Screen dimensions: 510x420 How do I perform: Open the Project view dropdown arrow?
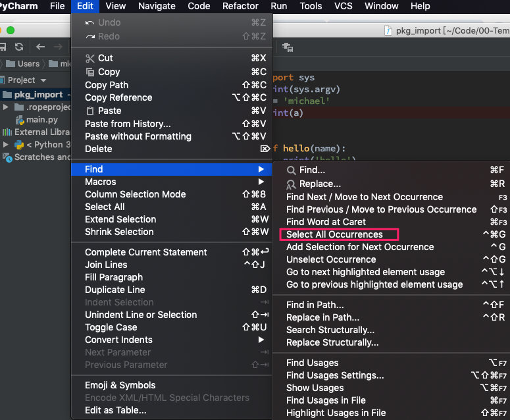click(43, 80)
